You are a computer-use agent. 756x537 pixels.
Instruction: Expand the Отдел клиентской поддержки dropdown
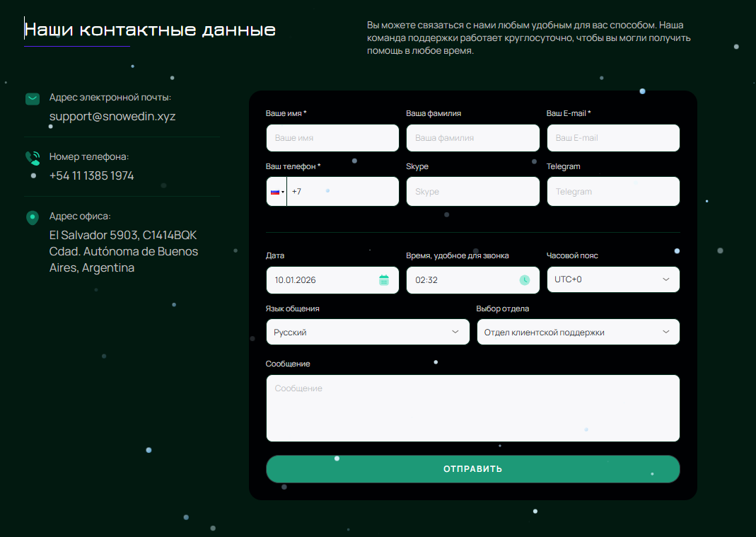[578, 332]
